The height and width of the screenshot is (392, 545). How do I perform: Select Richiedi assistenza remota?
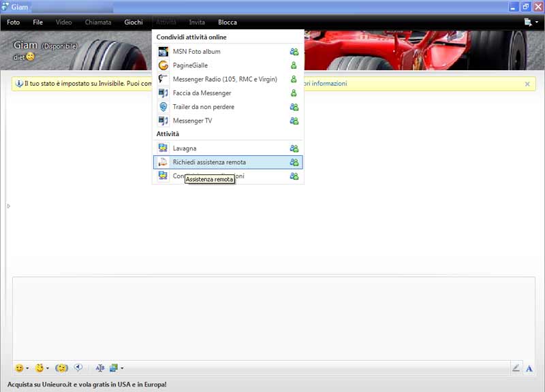[x=228, y=162]
